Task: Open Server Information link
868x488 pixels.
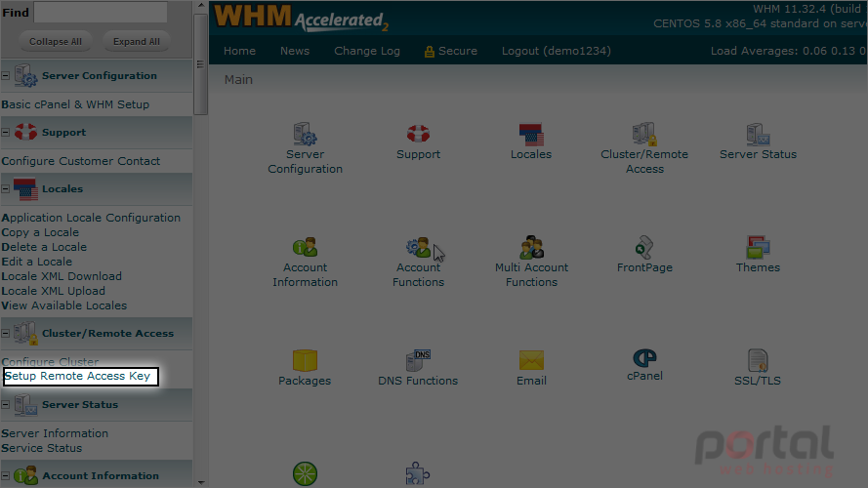Action: coord(55,433)
